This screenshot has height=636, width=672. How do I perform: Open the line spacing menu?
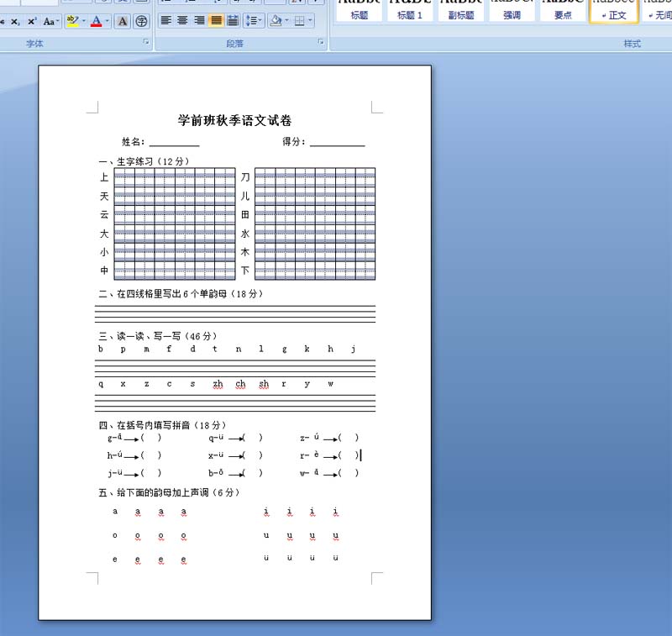254,20
